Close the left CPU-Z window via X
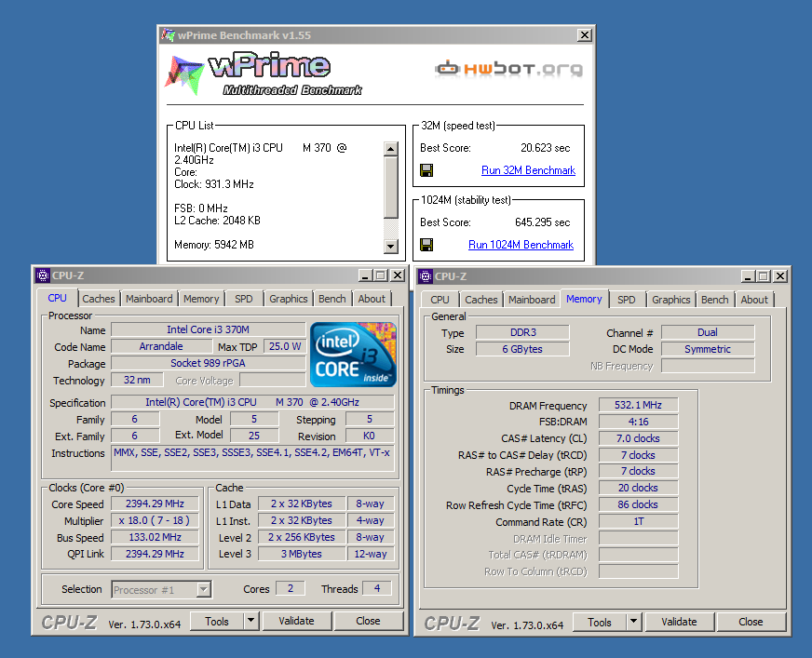812x658 pixels. [x=398, y=275]
